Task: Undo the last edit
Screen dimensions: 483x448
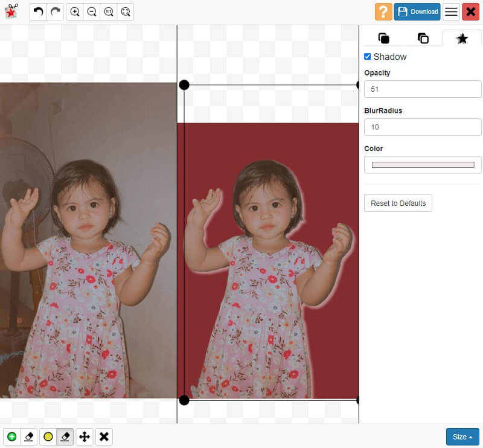Action: (38, 11)
